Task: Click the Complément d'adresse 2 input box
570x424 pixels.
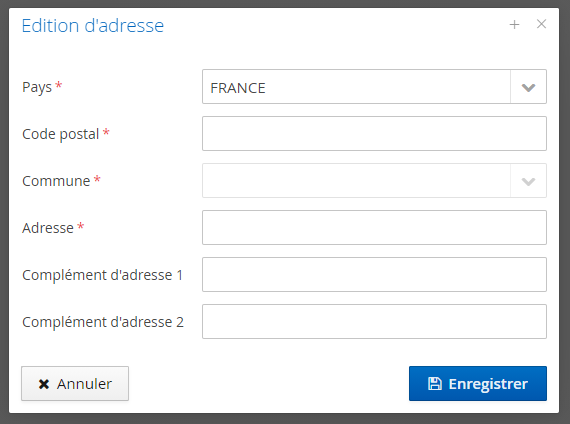Action: 374,321
